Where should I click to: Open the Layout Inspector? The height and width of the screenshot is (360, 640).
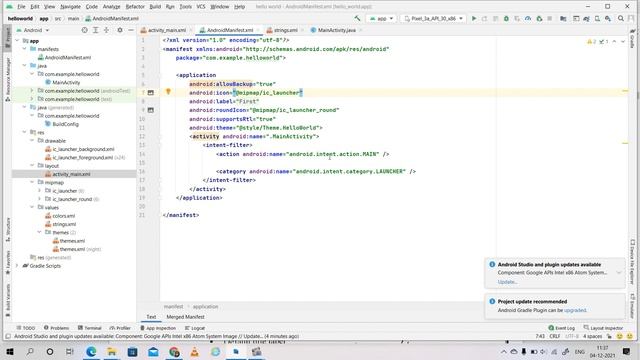click(603, 328)
